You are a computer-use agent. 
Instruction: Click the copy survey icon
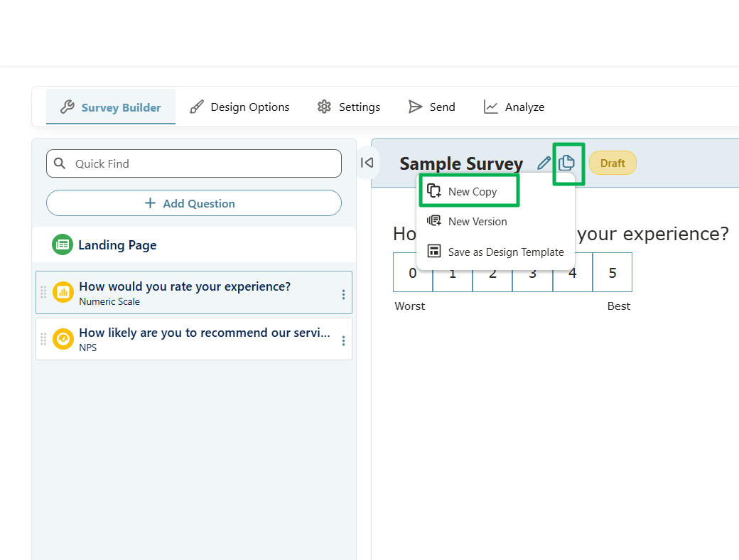566,163
